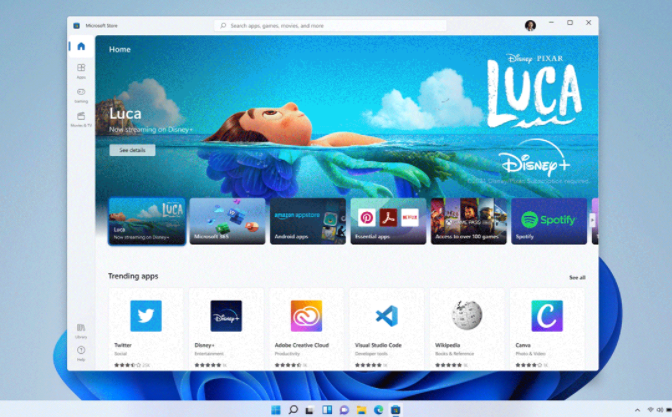Click the Visual Studio Code title text

tap(378, 345)
